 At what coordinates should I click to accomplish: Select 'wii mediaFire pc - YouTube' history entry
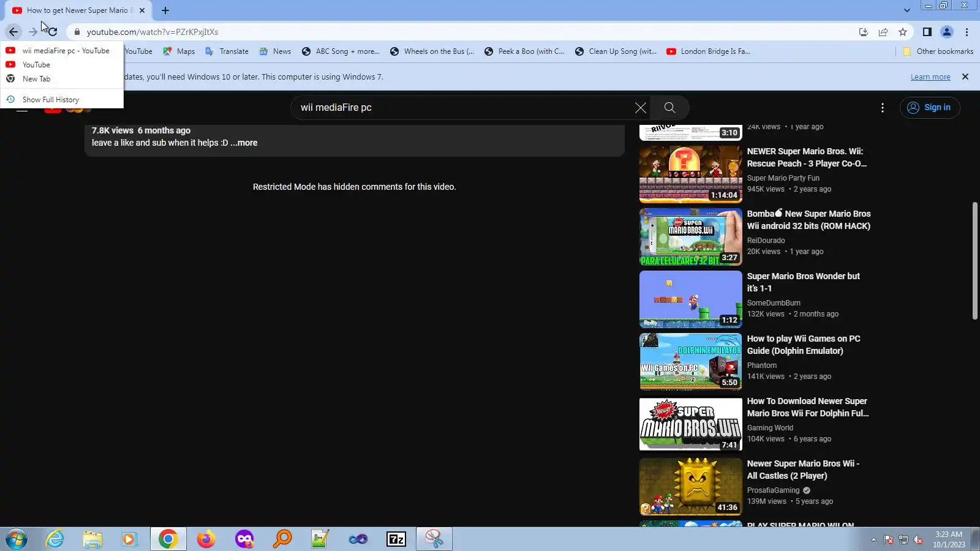62,51
